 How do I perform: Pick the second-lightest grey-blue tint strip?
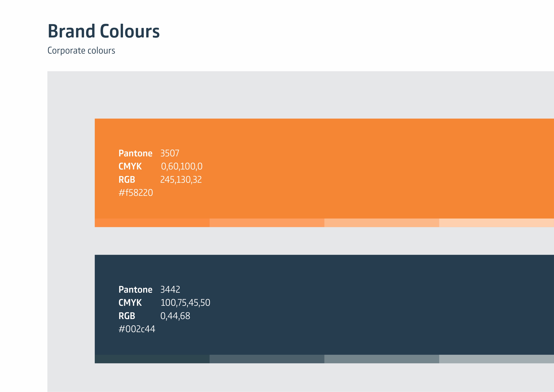tap(382, 359)
